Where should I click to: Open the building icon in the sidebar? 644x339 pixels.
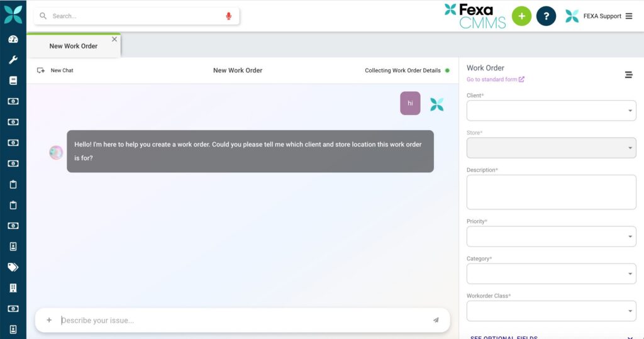(x=13, y=288)
